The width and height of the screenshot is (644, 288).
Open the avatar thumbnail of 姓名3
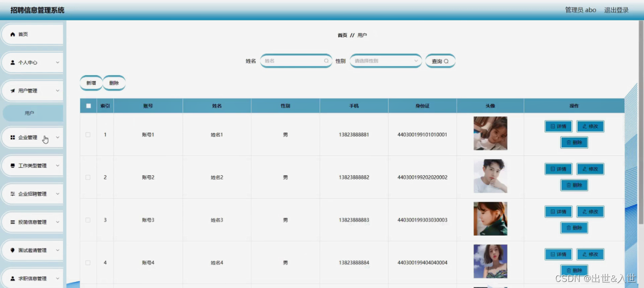coord(490,219)
